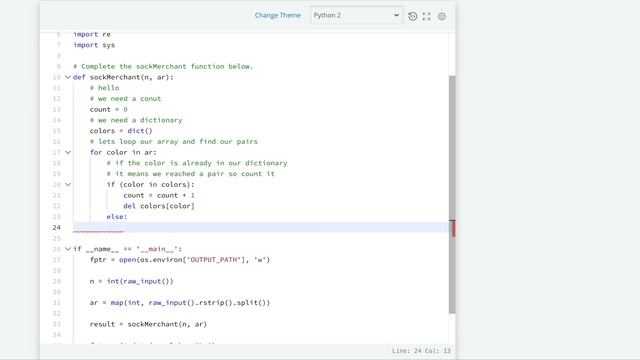640x360 pixels.
Task: Click the 'import re' line
Action: [92, 34]
